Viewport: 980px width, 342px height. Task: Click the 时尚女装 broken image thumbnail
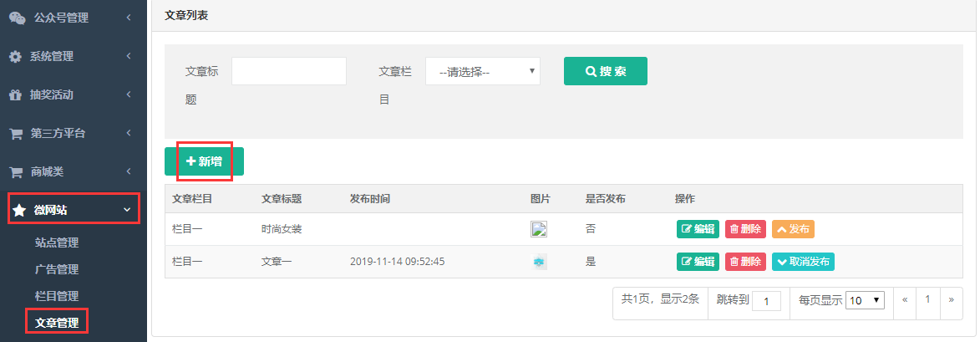point(539,229)
